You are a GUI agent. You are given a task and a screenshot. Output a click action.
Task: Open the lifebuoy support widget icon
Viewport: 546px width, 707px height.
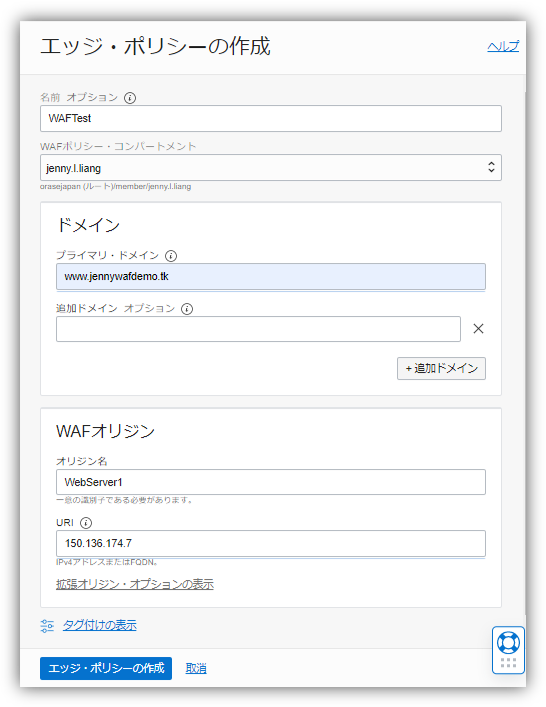click(x=508, y=643)
